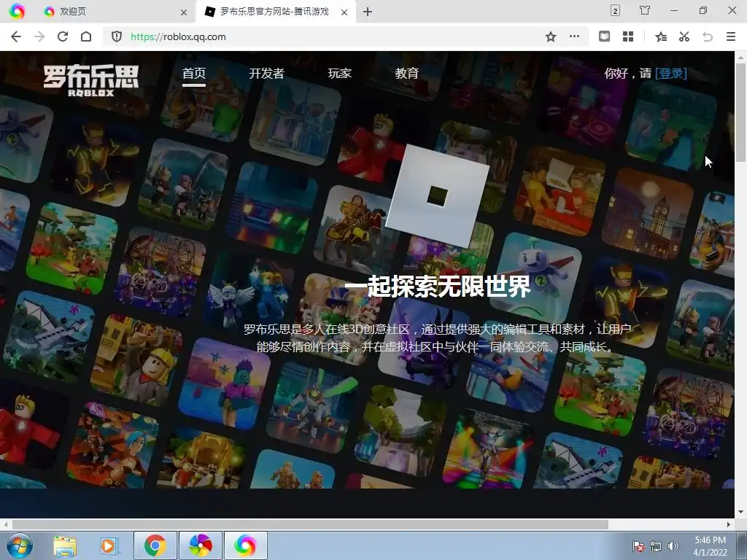Click the undo closed tab arrow icon

(x=708, y=36)
